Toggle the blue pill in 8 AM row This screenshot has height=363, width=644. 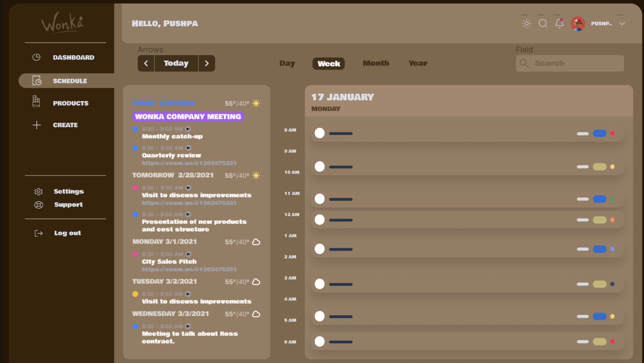pyautogui.click(x=599, y=133)
